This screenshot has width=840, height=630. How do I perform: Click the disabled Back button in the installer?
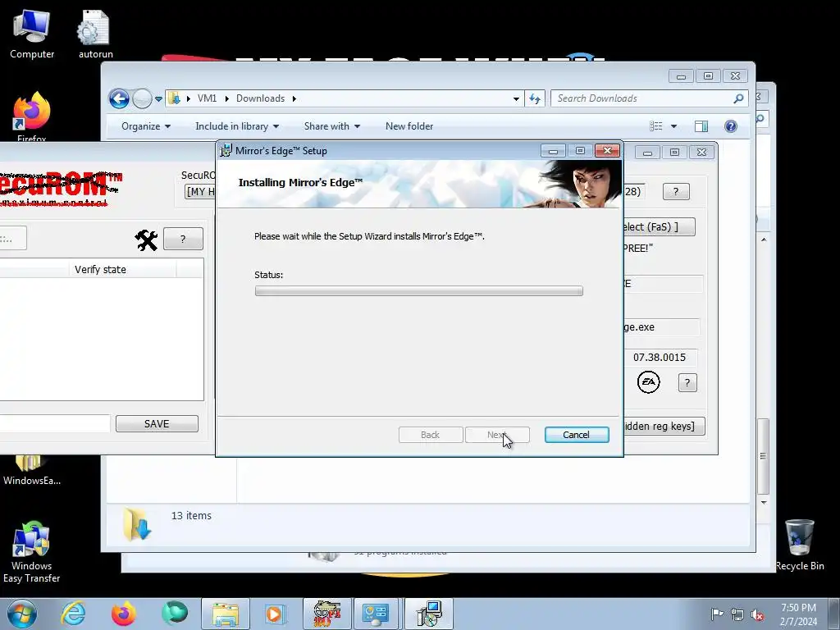pos(430,435)
